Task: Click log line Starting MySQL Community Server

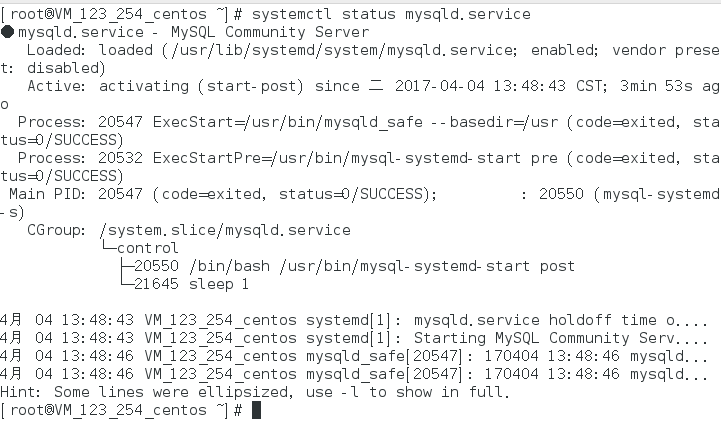Action: click(x=353, y=338)
